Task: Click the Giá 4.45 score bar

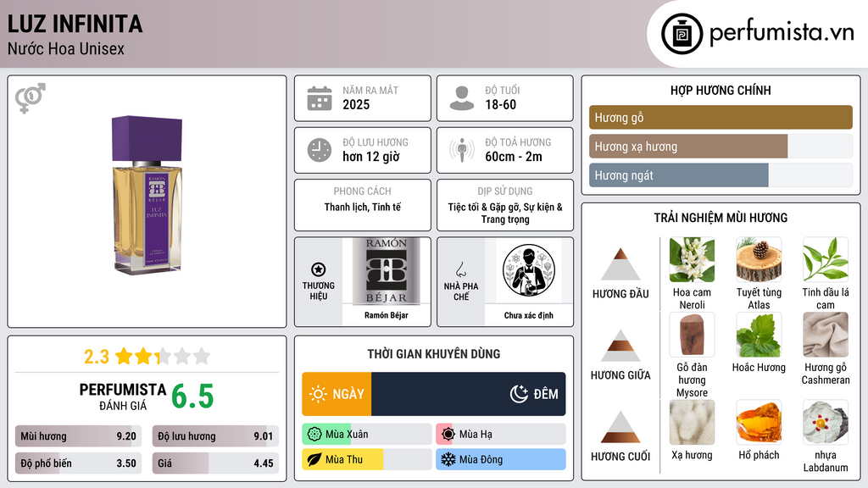Action: 215,463
